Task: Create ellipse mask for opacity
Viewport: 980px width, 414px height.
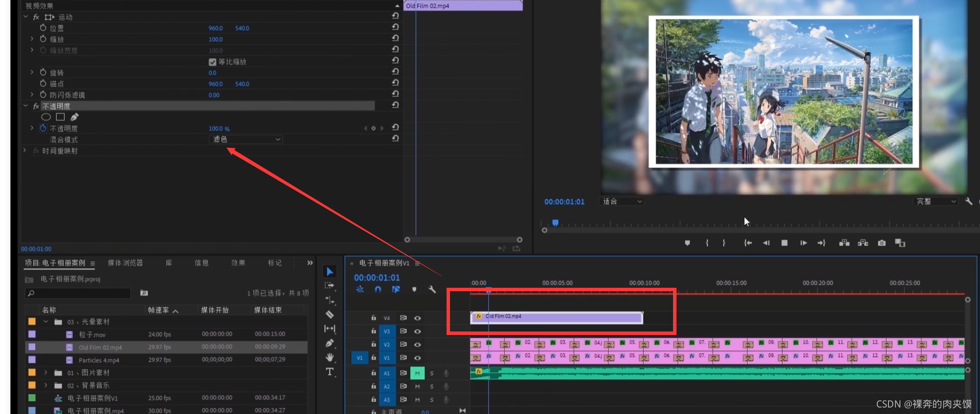Action: tap(46, 117)
